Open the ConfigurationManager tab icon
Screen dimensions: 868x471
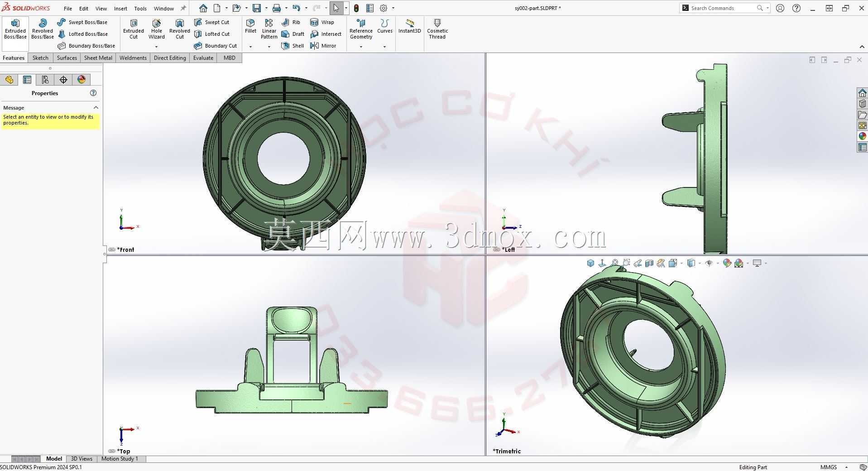coord(45,80)
